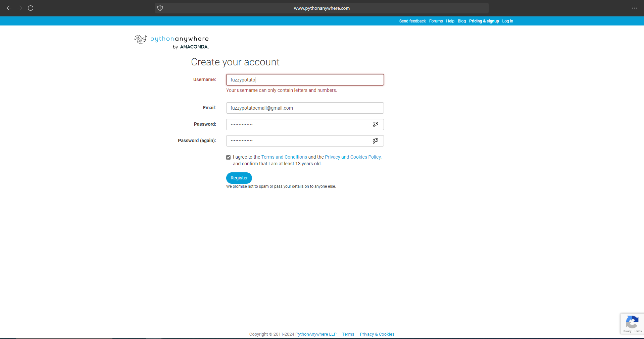Open the Pricing & signup menu item
This screenshot has width=644, height=339.
[x=484, y=21]
